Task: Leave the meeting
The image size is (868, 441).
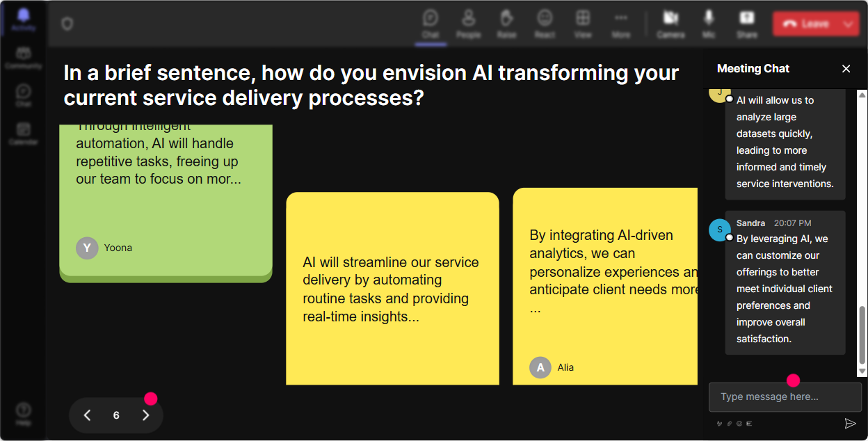Action: pyautogui.click(x=805, y=24)
